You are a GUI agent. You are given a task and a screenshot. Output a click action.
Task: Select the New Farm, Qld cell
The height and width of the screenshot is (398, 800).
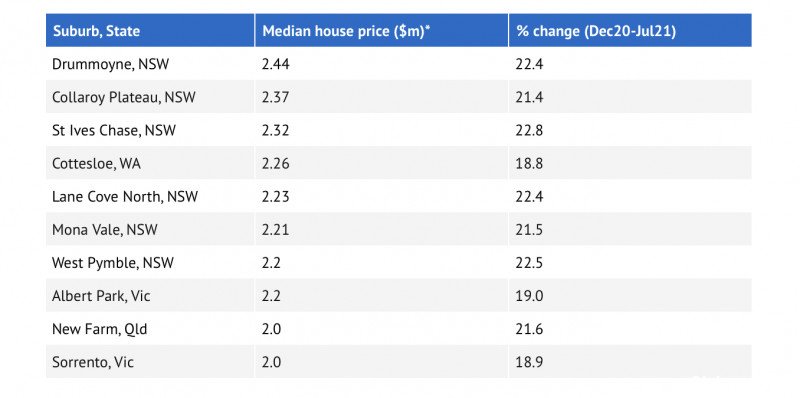(150, 329)
